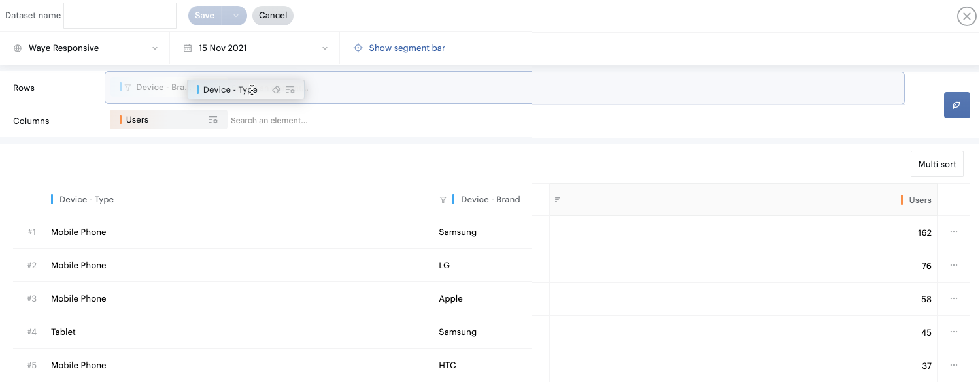The height and width of the screenshot is (382, 980).
Task: Open settings icon on Device - Type chip
Action: point(290,90)
